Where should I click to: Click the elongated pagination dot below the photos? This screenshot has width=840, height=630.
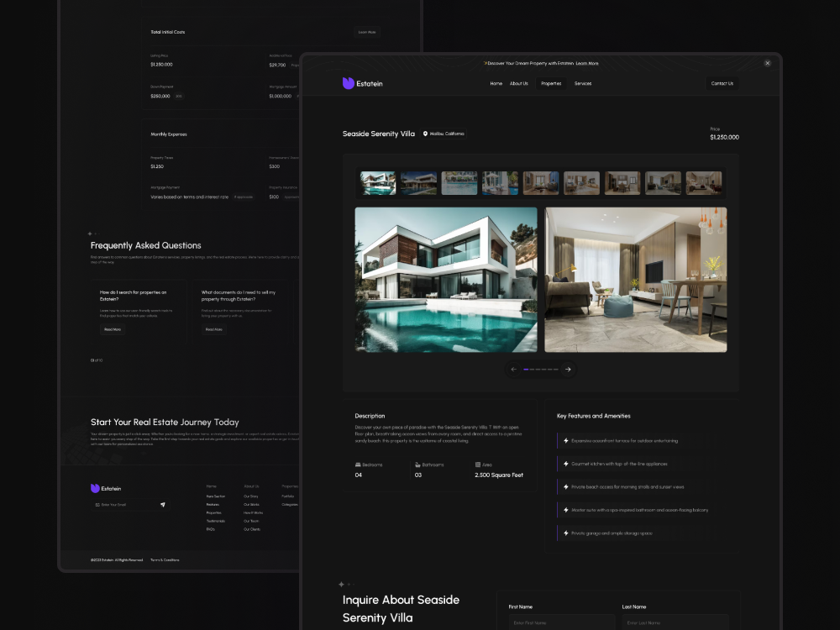pyautogui.click(x=527, y=369)
